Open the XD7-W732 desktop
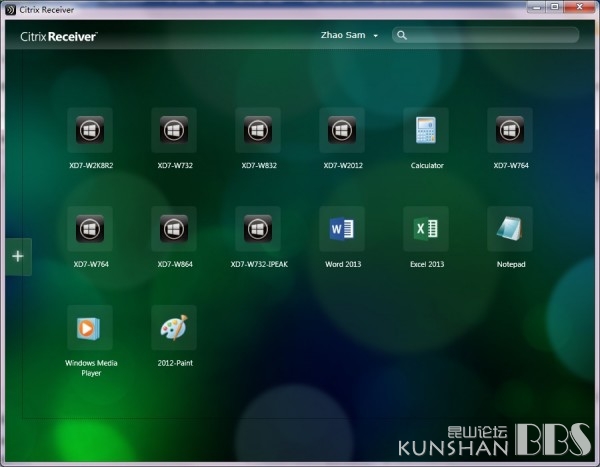The height and width of the screenshot is (467, 600). click(x=174, y=130)
